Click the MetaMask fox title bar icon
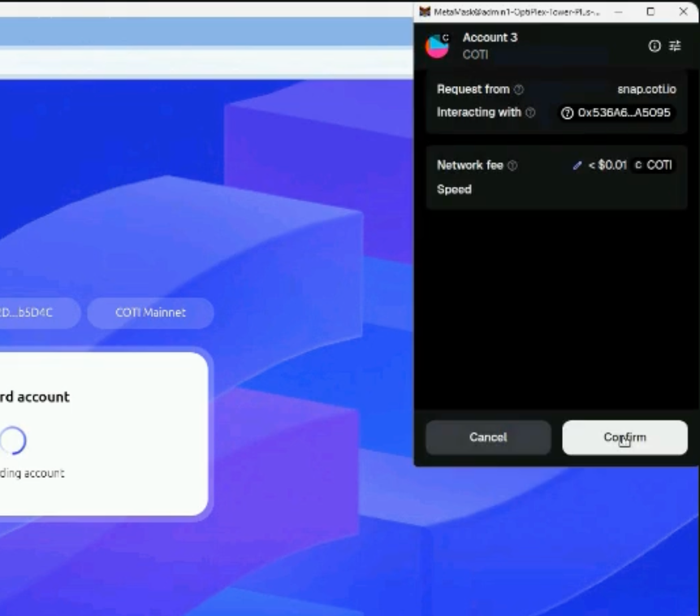Image resolution: width=700 pixels, height=616 pixels. tap(425, 12)
